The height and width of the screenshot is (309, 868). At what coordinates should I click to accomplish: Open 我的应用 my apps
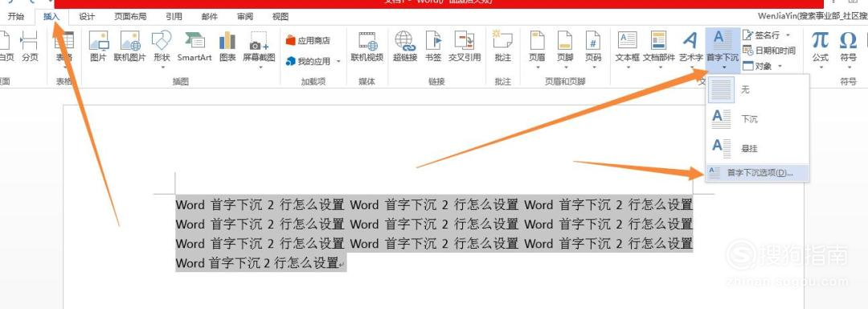point(309,61)
